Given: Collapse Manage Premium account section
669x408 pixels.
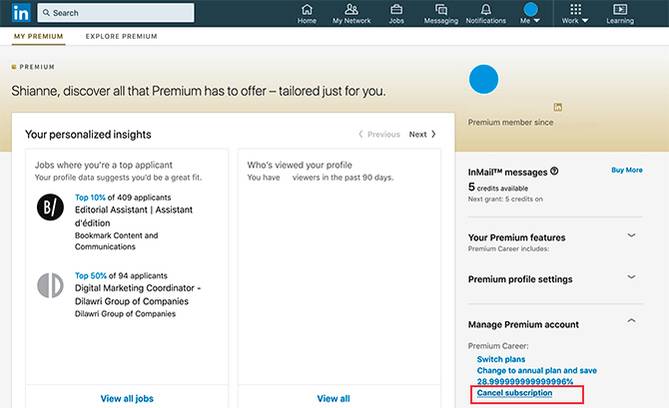Looking at the screenshot, I should point(631,321).
